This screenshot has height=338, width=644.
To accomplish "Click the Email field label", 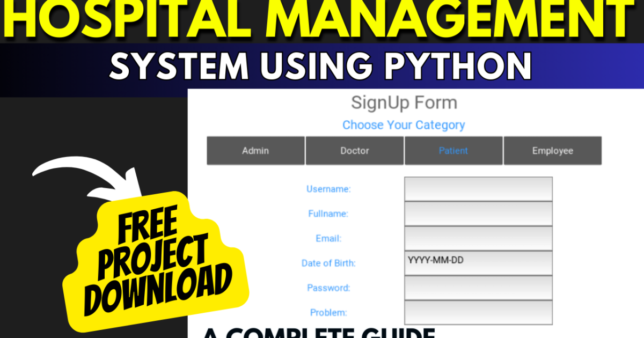I will (x=328, y=238).
